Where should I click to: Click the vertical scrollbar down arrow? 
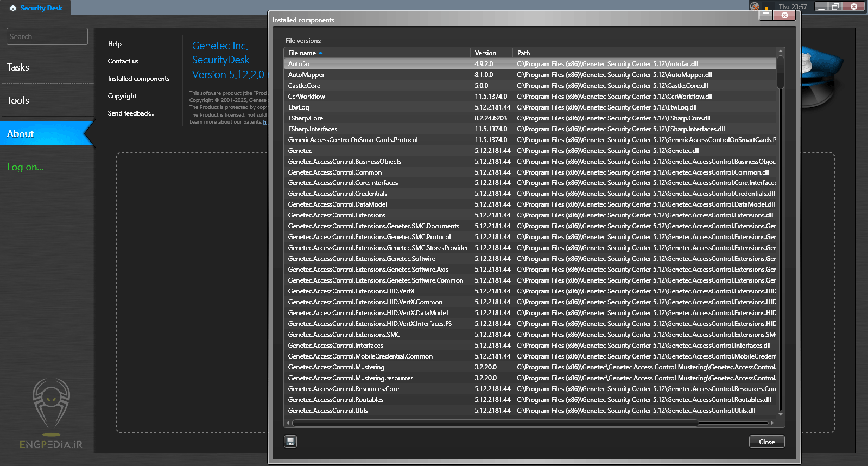tap(781, 414)
